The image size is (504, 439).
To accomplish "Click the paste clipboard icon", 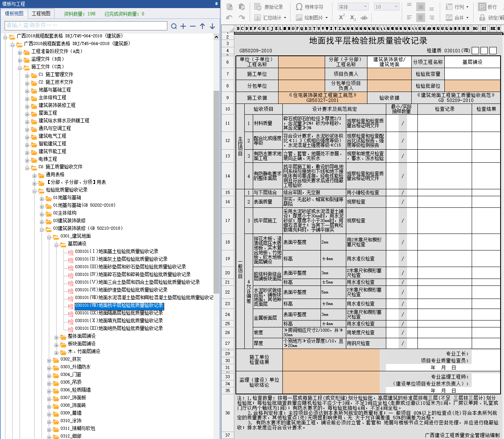I will pyautogui.click(x=242, y=7).
